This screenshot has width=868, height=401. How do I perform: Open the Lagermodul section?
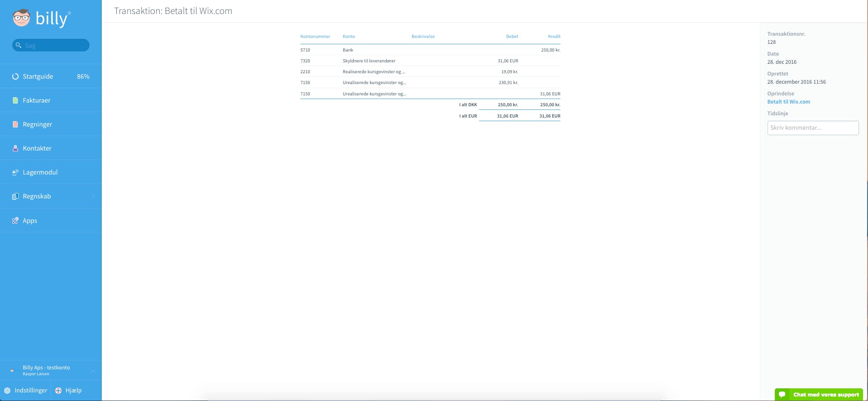(x=51, y=172)
